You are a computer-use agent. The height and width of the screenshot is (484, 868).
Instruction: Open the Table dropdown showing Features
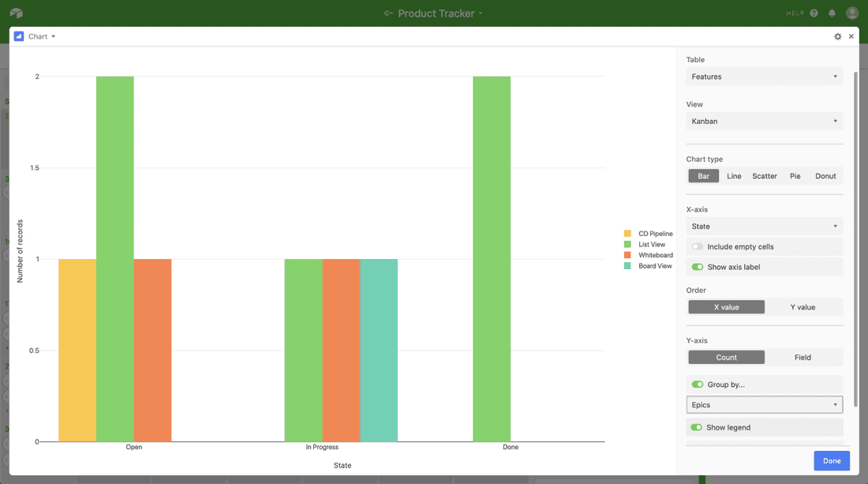tap(764, 77)
